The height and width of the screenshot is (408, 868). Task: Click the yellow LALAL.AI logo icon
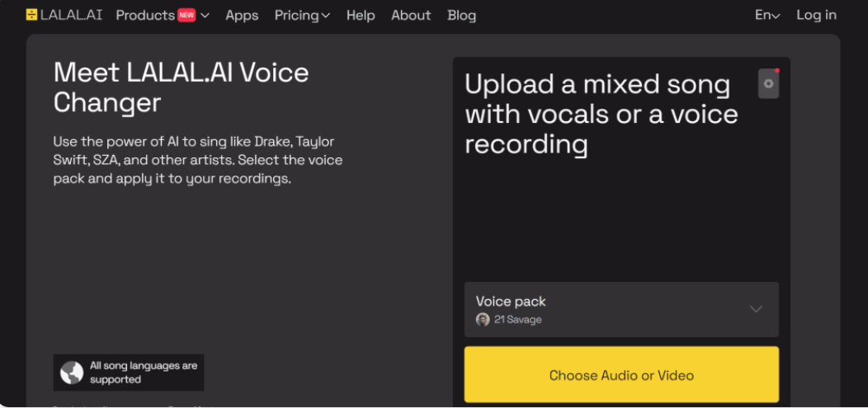point(31,15)
